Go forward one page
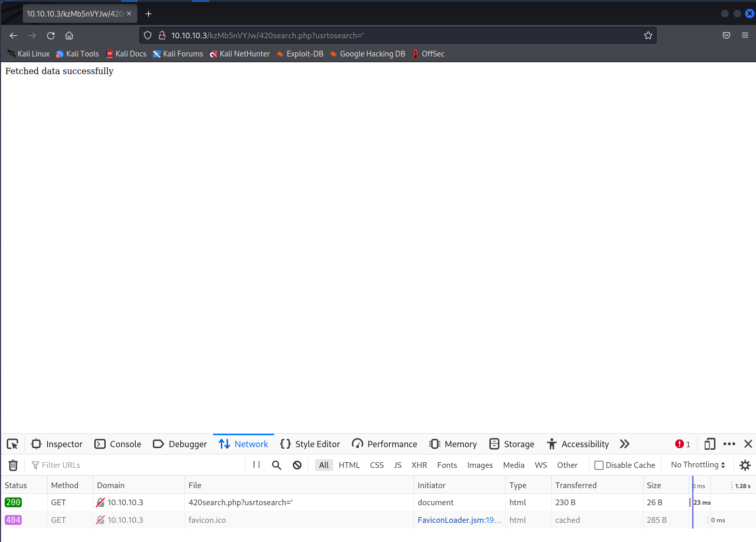This screenshot has width=756, height=542. click(32, 35)
